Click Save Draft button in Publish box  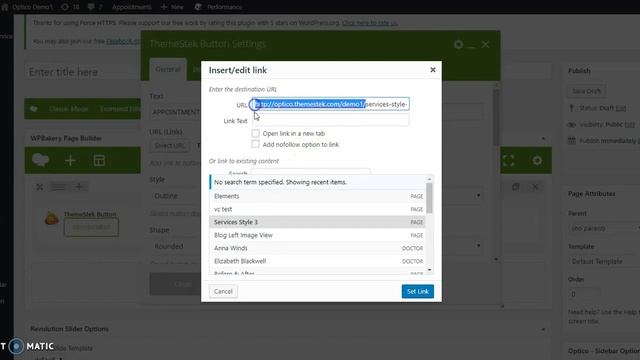pos(586,91)
